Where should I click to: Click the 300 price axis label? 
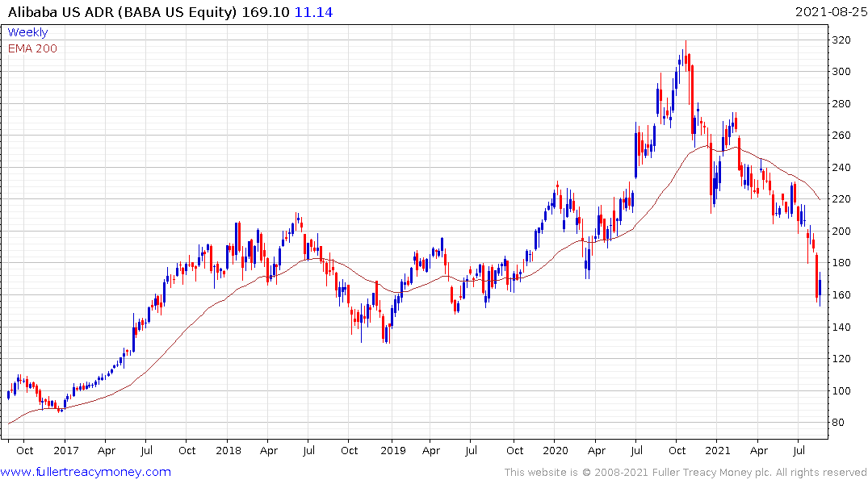pyautogui.click(x=841, y=71)
